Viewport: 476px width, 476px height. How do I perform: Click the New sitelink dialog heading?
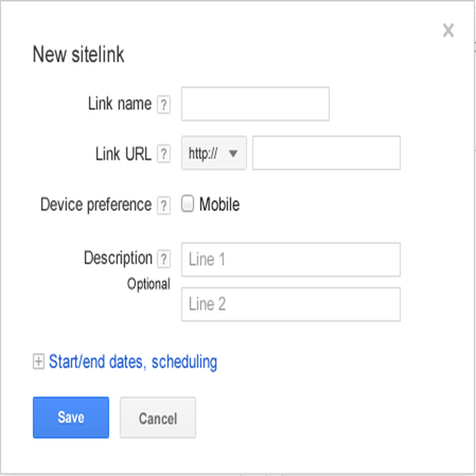[x=78, y=54]
